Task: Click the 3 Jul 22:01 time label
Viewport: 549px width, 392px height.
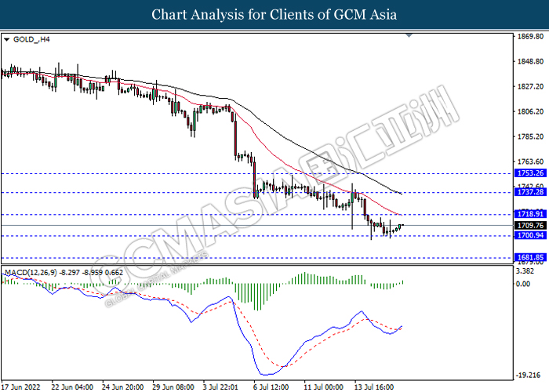Action: point(220,387)
